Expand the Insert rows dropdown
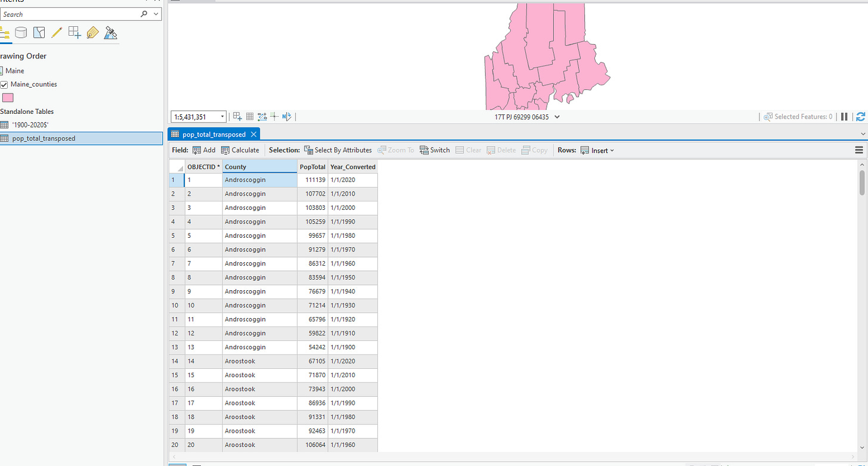868x466 pixels. [x=597, y=150]
